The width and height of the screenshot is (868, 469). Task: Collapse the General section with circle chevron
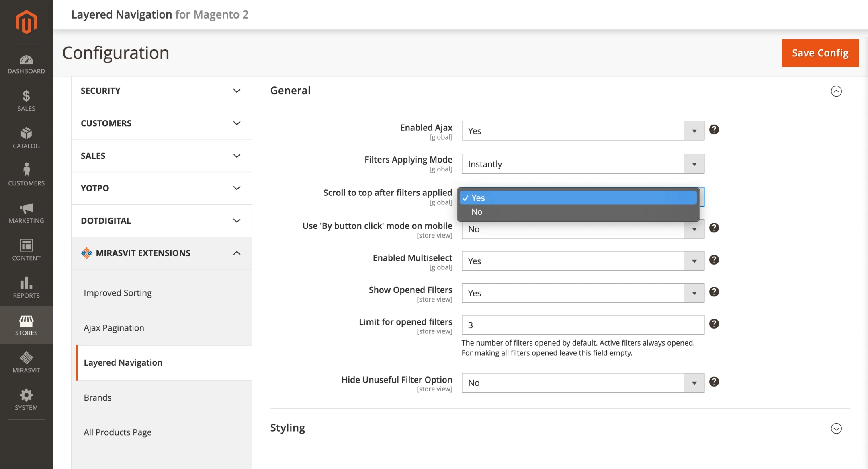tap(836, 91)
